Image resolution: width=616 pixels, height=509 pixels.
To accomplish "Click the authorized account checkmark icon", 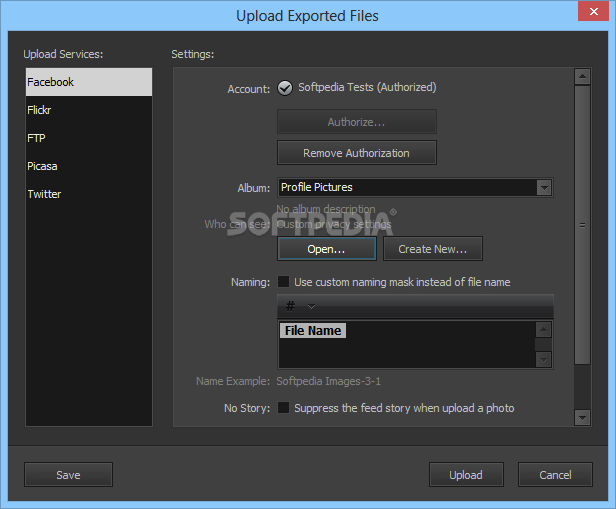I will coord(285,88).
